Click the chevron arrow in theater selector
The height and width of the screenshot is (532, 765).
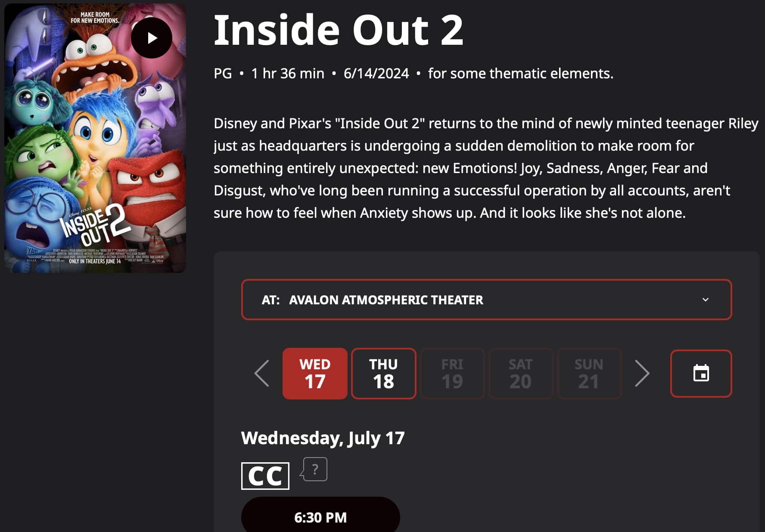(705, 300)
